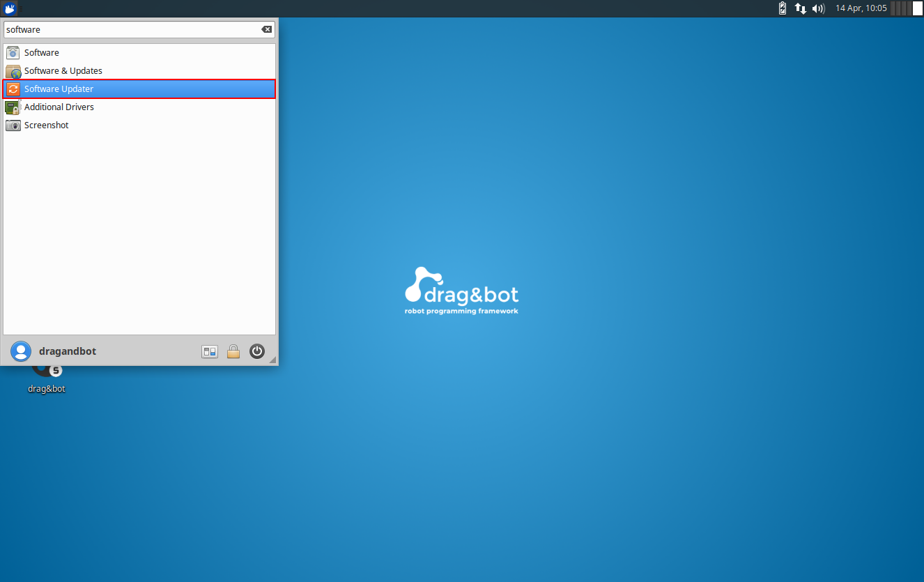Open the Whisker menu button in the panel

10,8
